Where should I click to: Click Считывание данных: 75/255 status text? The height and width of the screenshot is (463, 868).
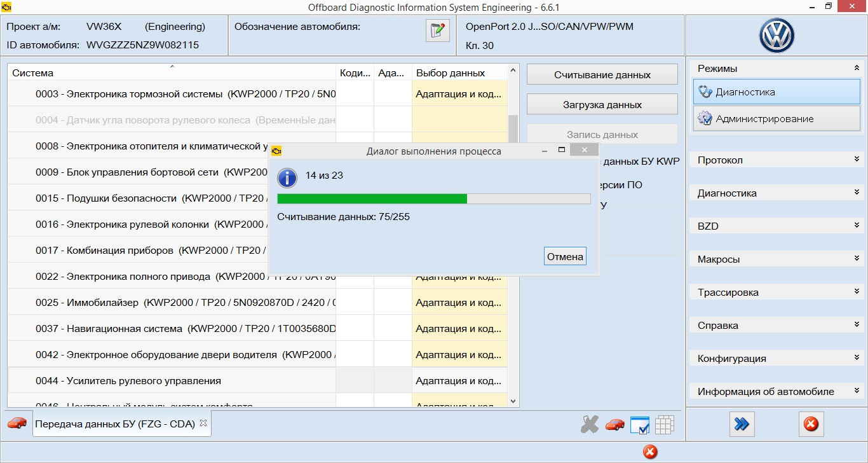pyautogui.click(x=343, y=217)
